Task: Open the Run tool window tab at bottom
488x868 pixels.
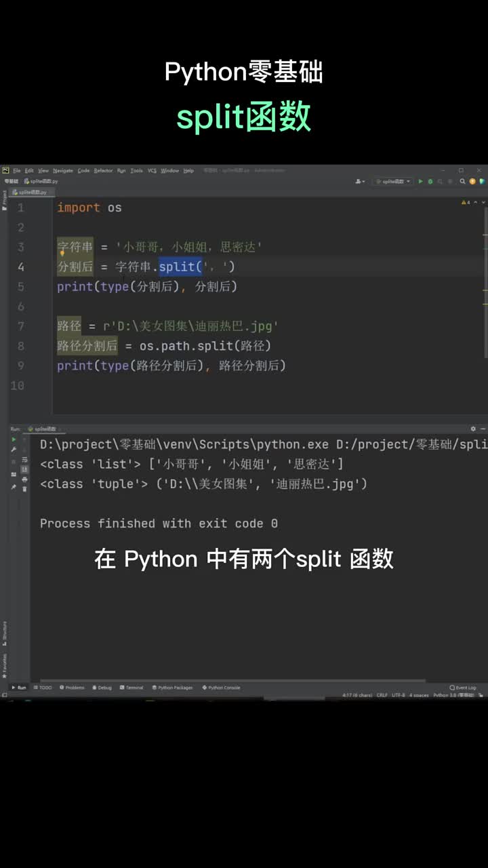Action: point(18,688)
